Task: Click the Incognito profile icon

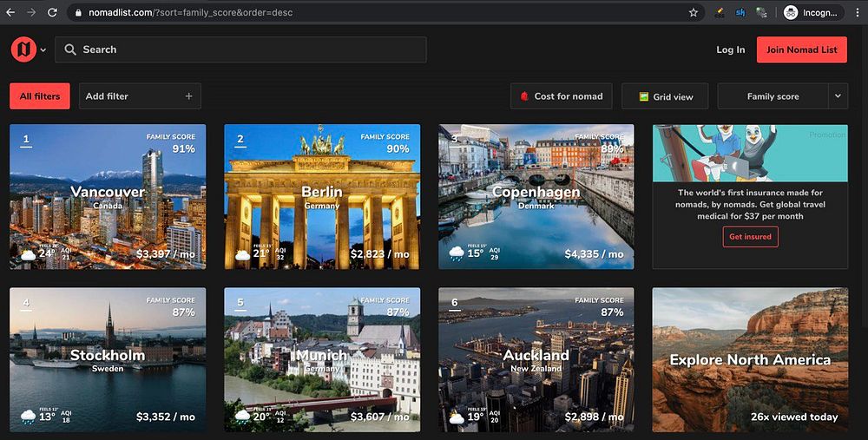Action: (791, 12)
